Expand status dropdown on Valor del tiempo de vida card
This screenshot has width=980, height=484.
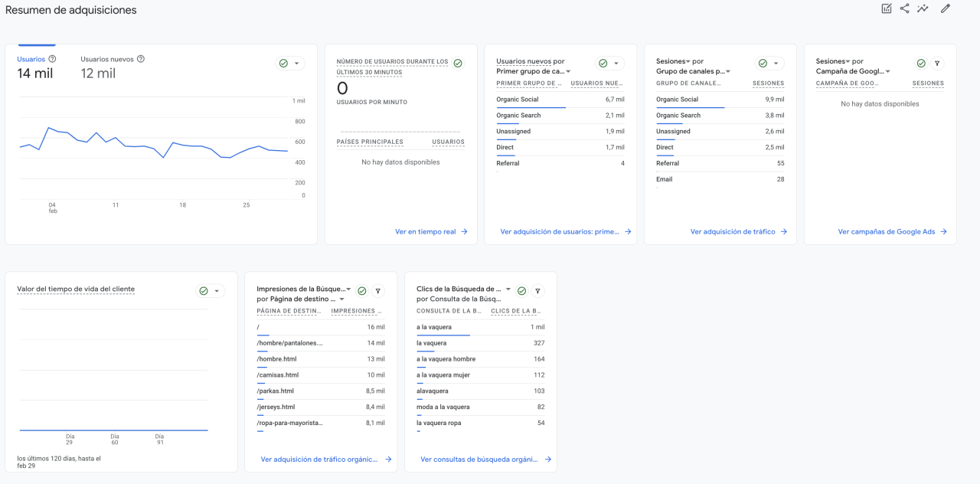pos(217,291)
